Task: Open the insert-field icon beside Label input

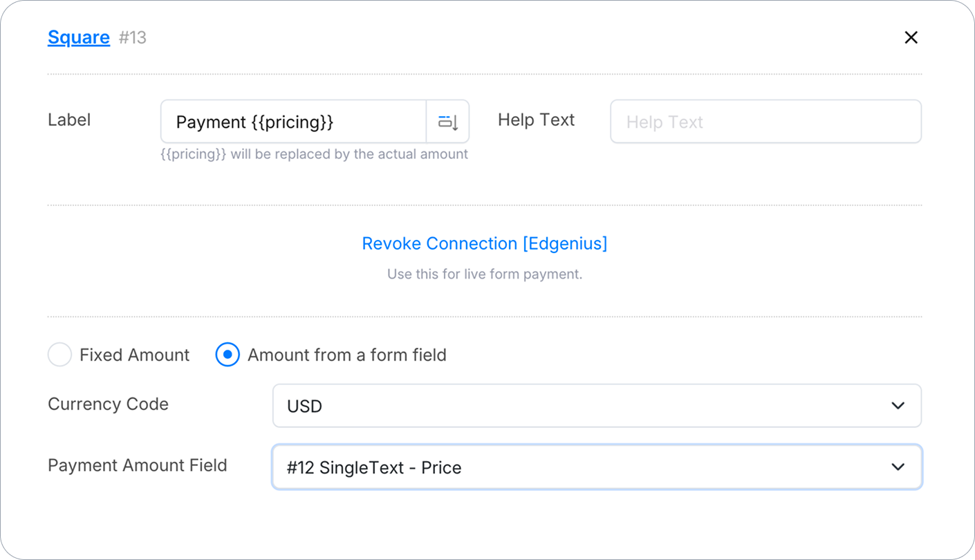Action: (448, 122)
